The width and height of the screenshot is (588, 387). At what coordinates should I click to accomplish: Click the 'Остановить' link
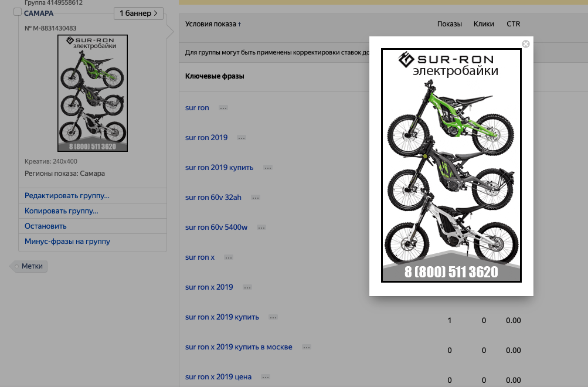coord(45,226)
